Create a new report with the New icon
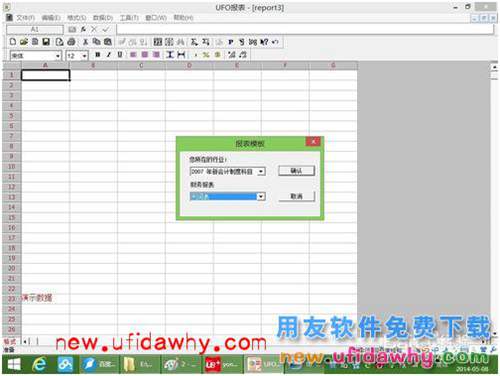The width and height of the screenshot is (500, 376). (x=13, y=42)
